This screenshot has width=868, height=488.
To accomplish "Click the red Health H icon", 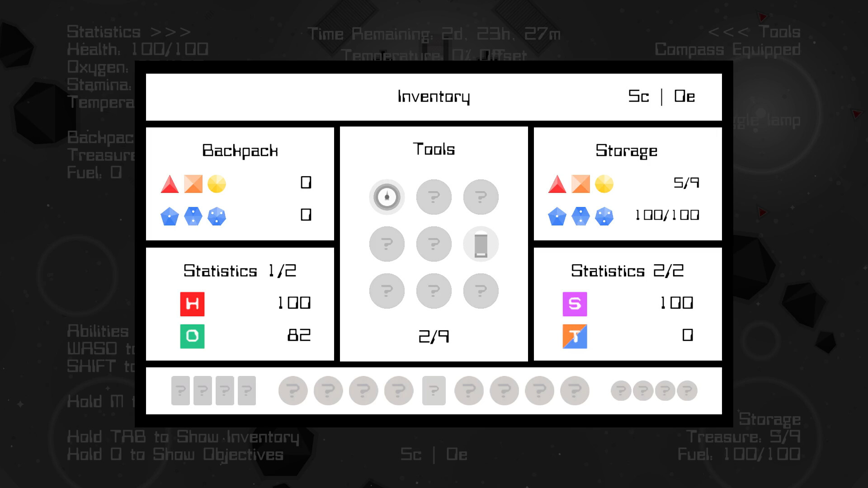I will coord(192,304).
